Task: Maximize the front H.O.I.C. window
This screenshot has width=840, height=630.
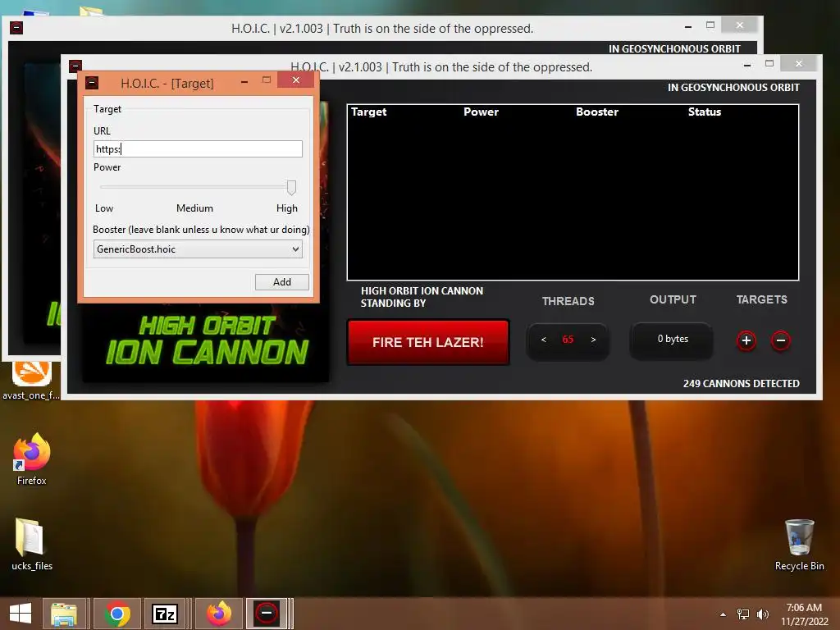Action: (x=769, y=63)
